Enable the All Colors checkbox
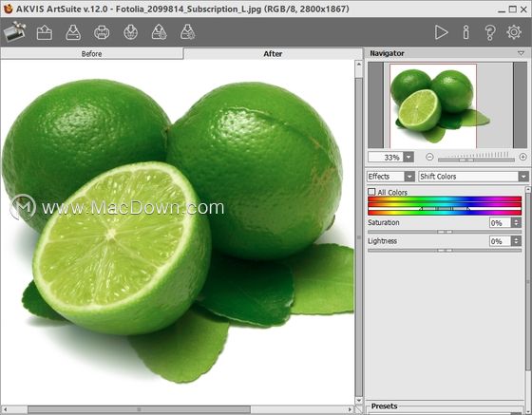 click(x=371, y=192)
